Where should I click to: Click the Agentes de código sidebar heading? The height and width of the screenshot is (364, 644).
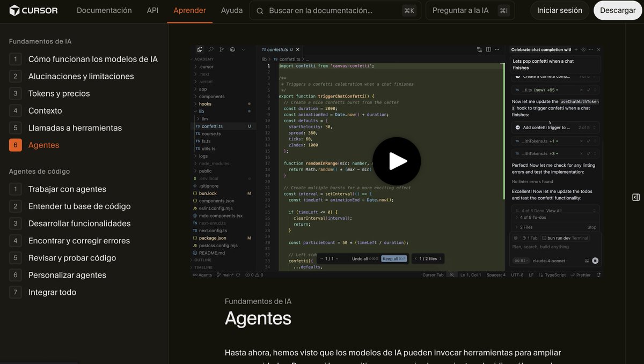(x=39, y=171)
